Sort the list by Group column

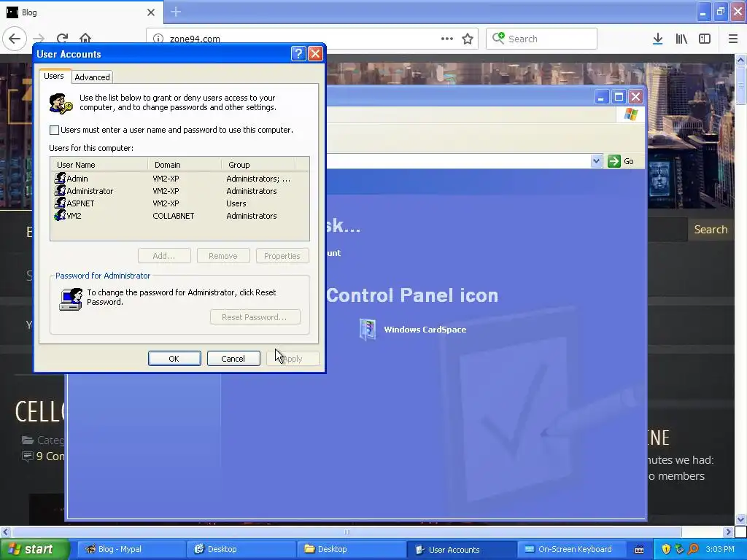[x=258, y=164]
